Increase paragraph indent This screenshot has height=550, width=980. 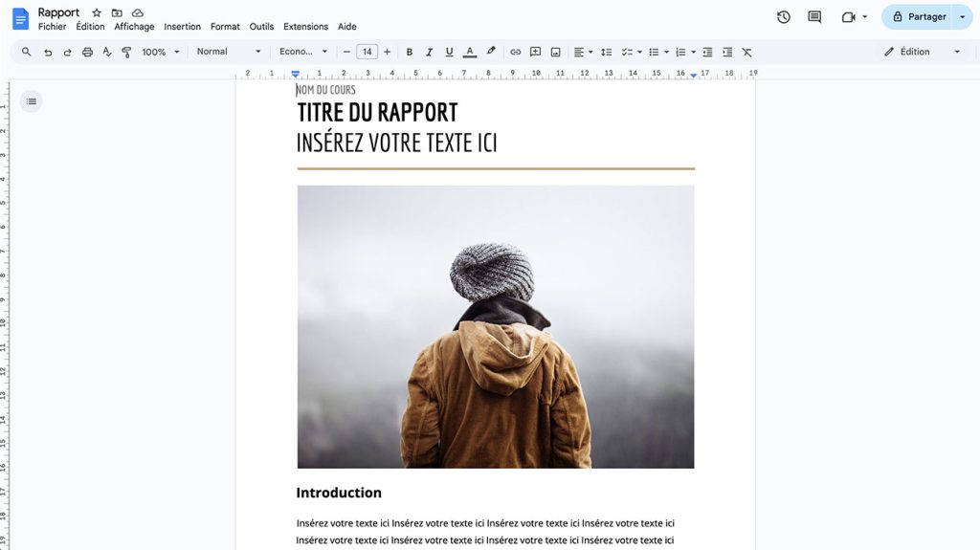click(727, 52)
